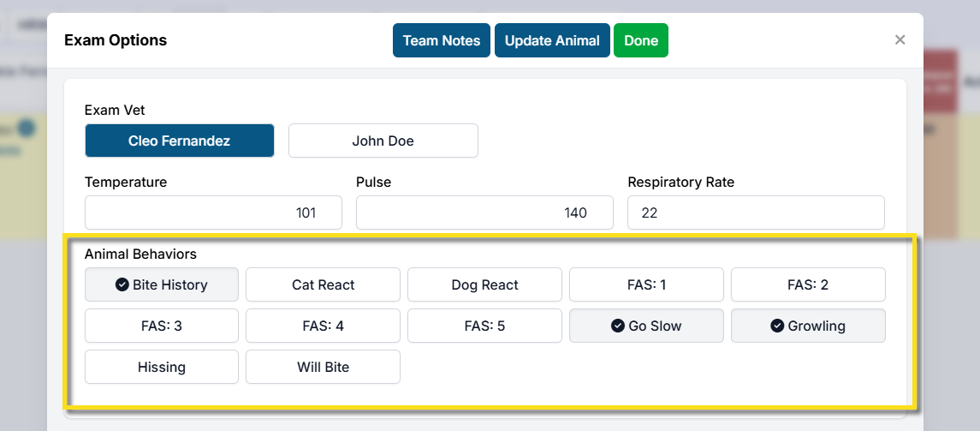The width and height of the screenshot is (980, 431).
Task: Edit the Respiratory Rate field
Action: click(756, 213)
